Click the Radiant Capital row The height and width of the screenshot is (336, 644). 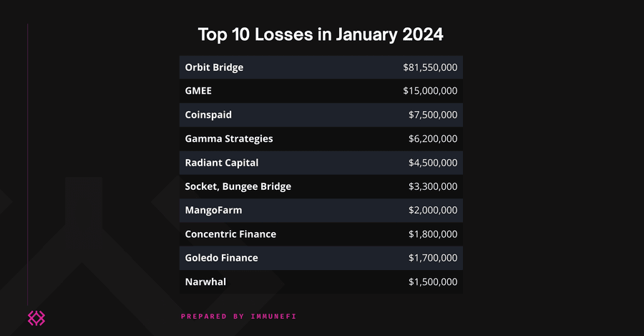(222, 163)
